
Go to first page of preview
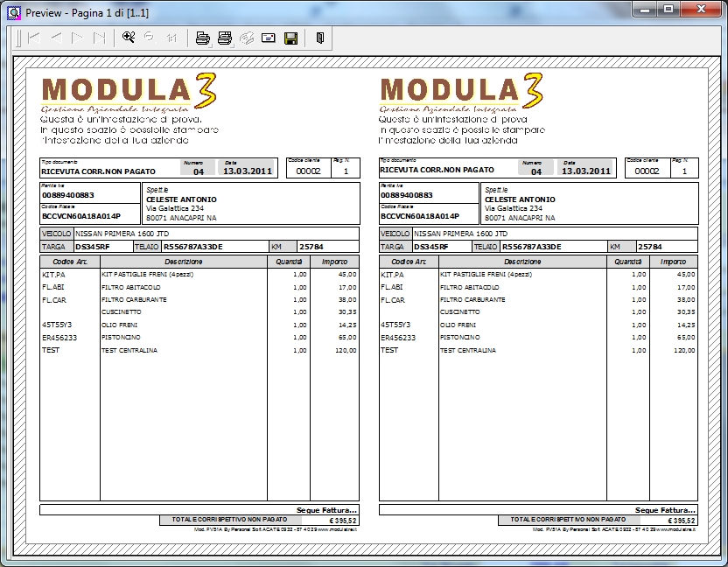pyautogui.click(x=34, y=38)
